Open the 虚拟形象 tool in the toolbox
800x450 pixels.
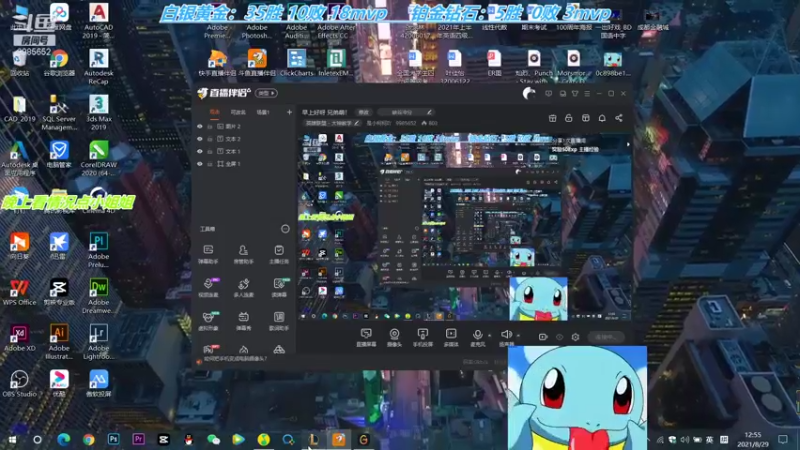pyautogui.click(x=208, y=321)
